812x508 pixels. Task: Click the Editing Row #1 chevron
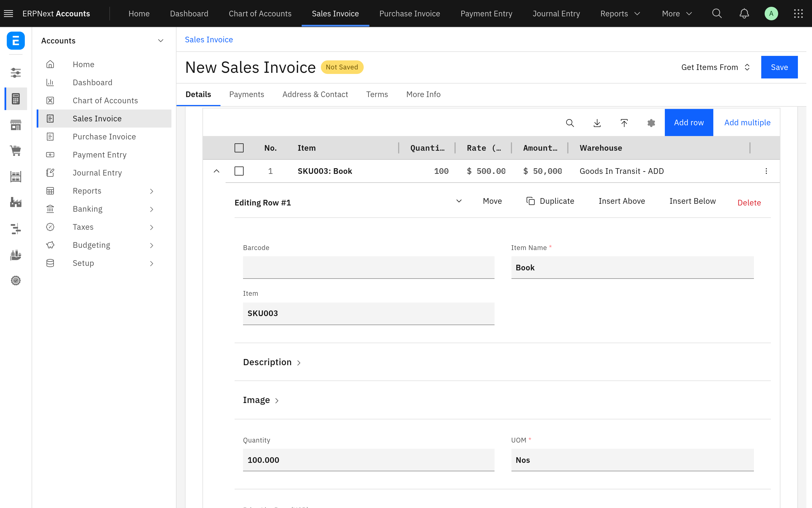pyautogui.click(x=459, y=201)
